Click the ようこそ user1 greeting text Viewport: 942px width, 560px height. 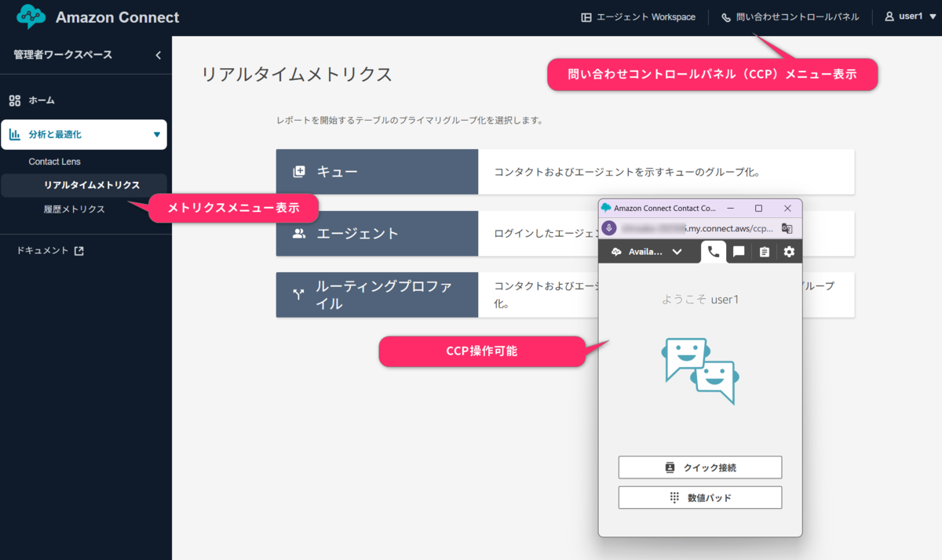coord(700,300)
